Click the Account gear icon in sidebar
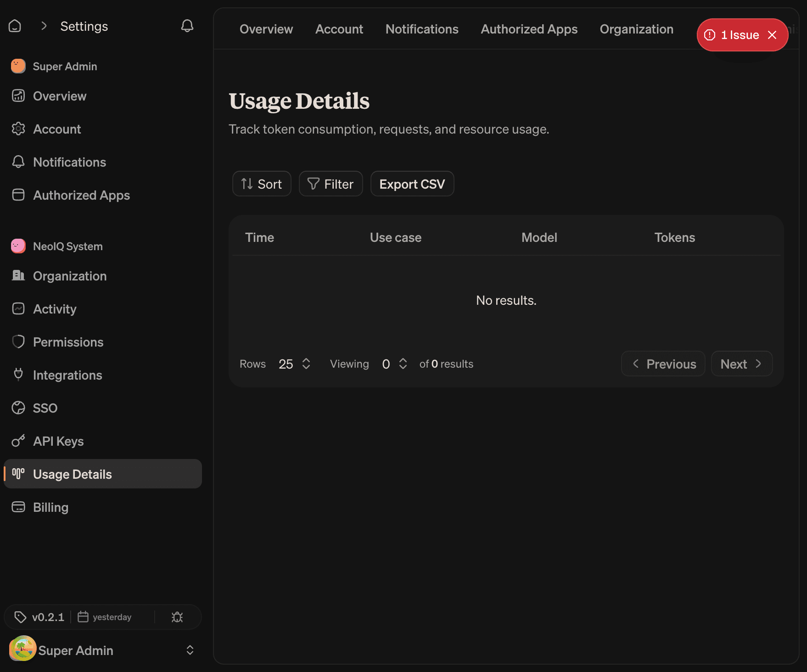 [18, 129]
